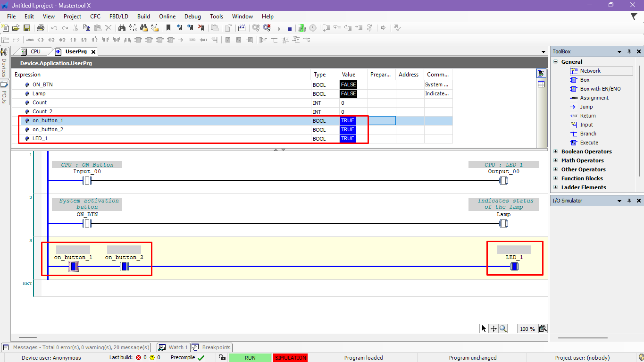The width and height of the screenshot is (644, 362).
Task: Collapse the General toolbox group
Action: tap(555, 62)
